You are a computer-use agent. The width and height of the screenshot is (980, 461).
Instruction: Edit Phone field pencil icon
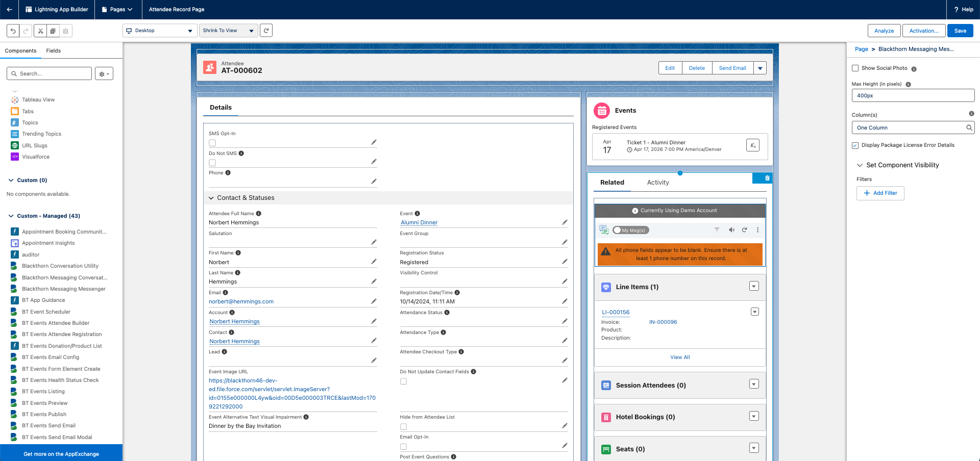tap(374, 182)
